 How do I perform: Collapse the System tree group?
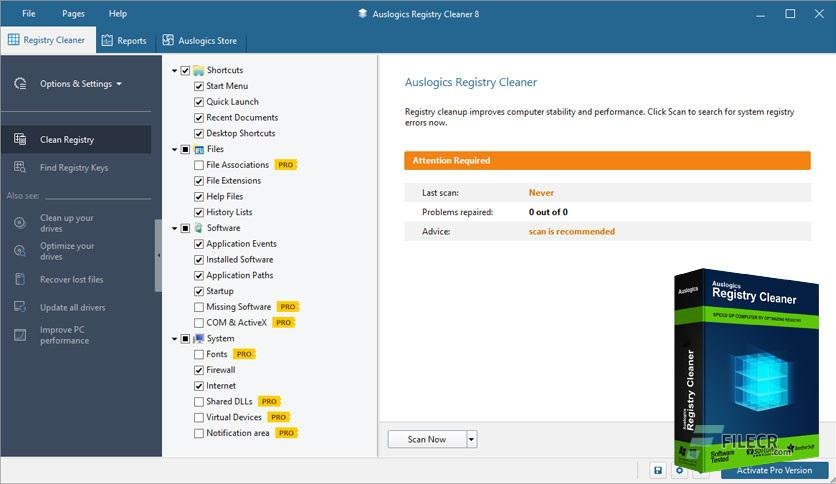coord(174,339)
